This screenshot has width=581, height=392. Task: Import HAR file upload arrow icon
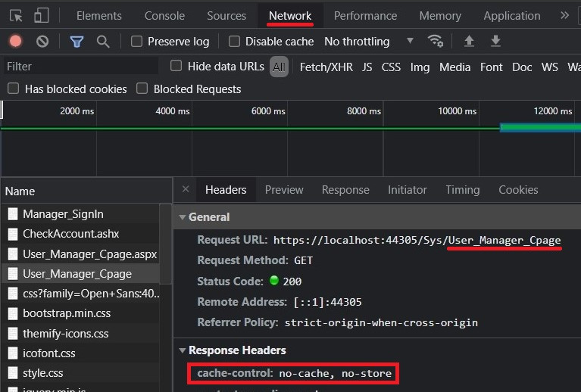469,41
